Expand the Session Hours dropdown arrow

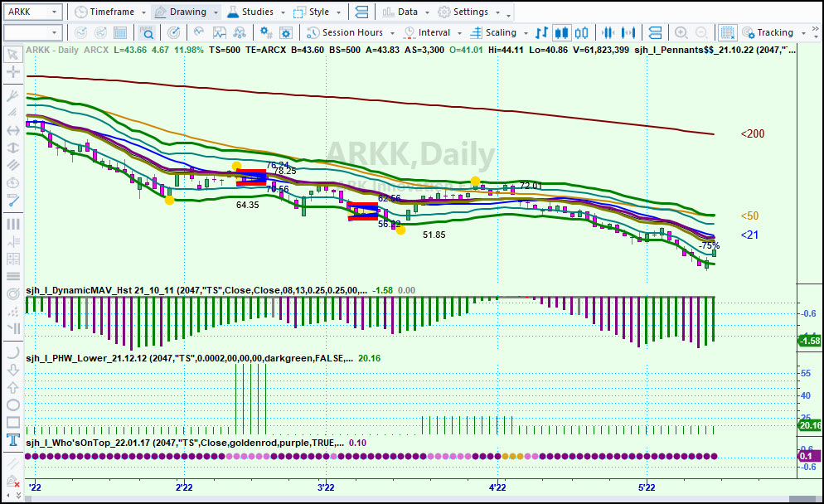tap(392, 33)
